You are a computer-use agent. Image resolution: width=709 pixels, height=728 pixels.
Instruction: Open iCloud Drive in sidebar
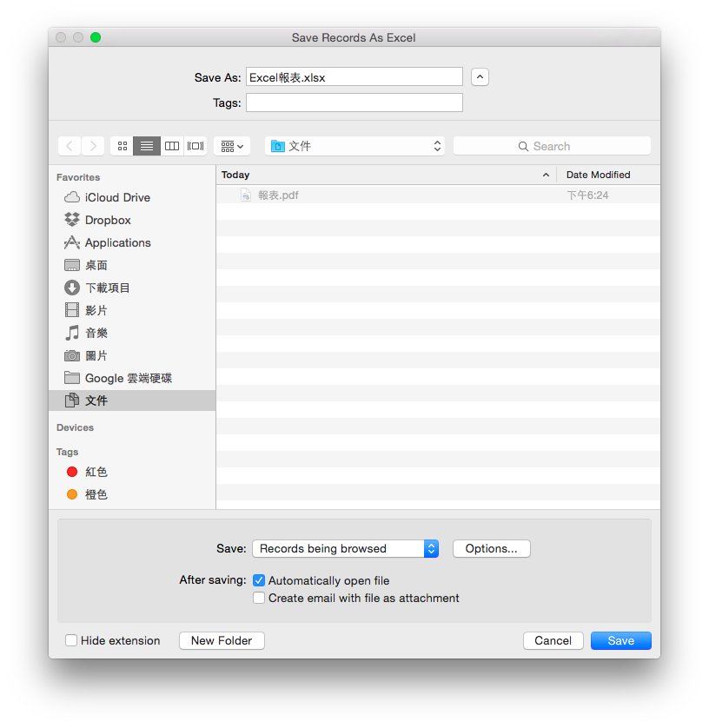click(132, 198)
